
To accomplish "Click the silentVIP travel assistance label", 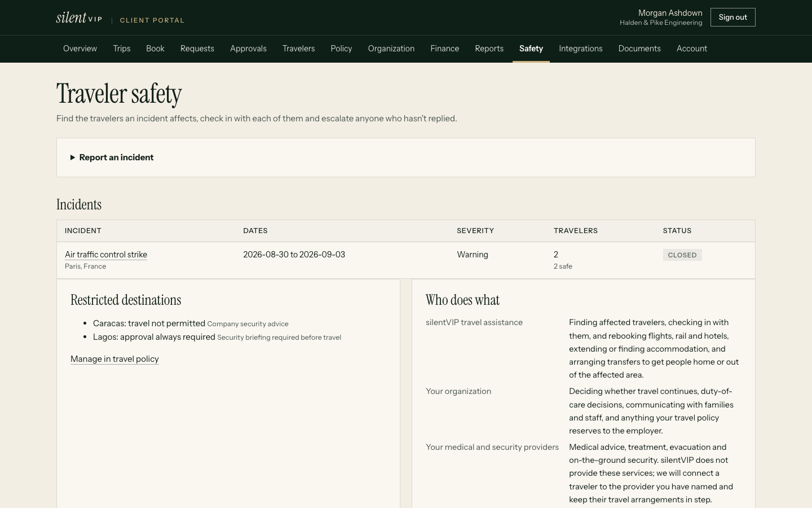I will 474,322.
